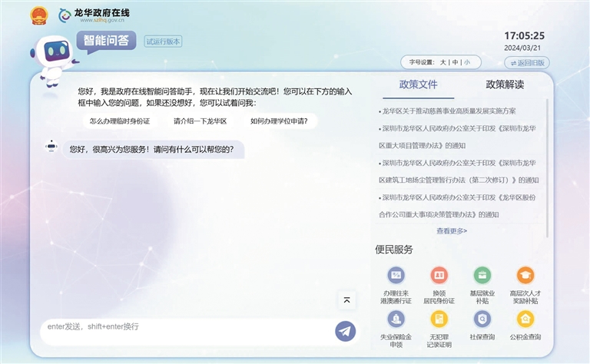Click the 返回旧版 button
This screenshot has height=364, width=590.
[x=526, y=62]
